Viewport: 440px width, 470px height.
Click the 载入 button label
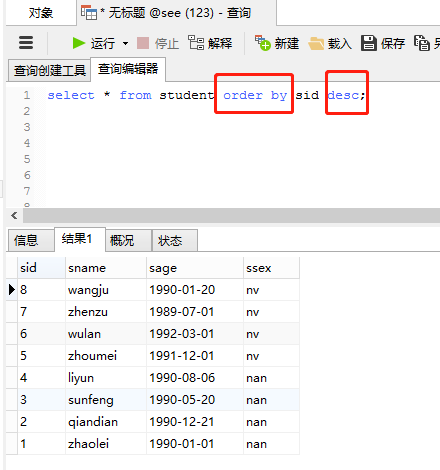(x=340, y=43)
